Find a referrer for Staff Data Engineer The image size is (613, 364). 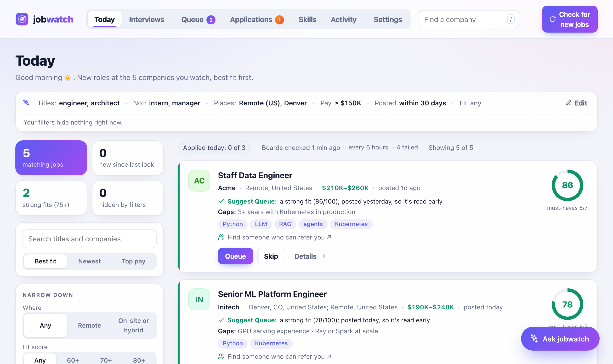point(275,237)
